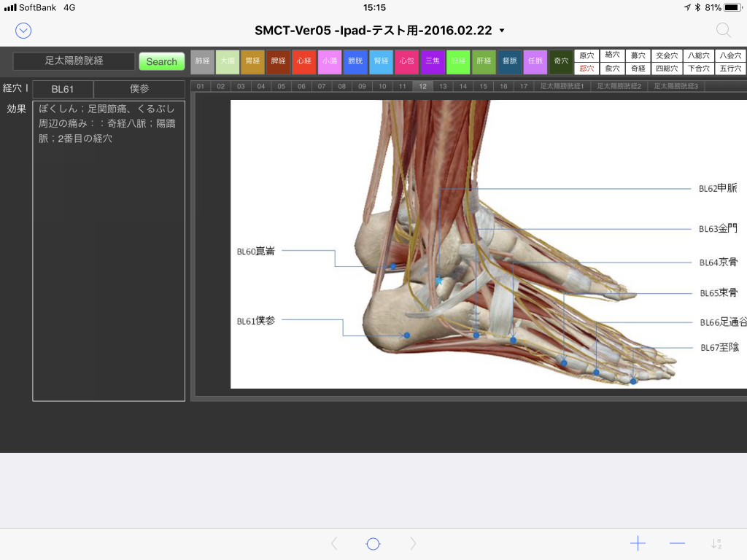Tap the sort A-Z icon
The image size is (747, 560).
pos(716,543)
